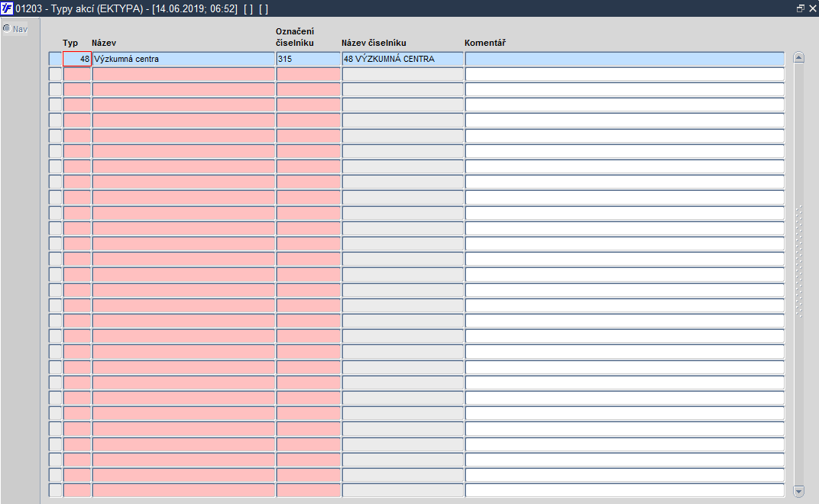Click the Typ field containing 48

coord(77,59)
